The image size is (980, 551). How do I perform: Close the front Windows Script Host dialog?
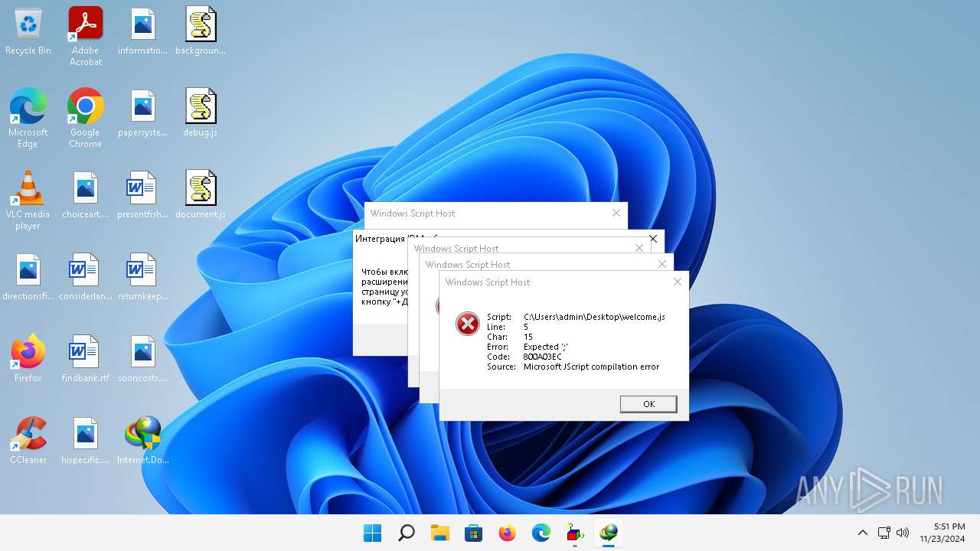click(678, 282)
